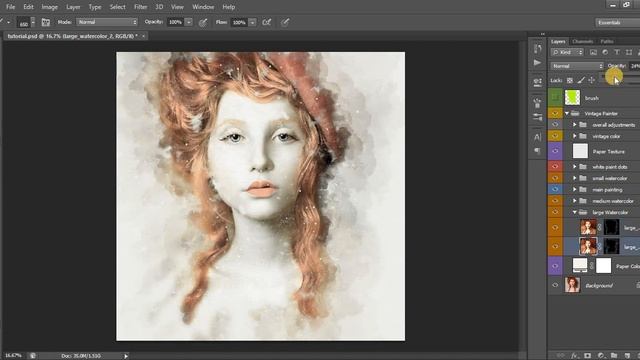
Task: Open the brush preset picker arrow
Action: coord(33,22)
